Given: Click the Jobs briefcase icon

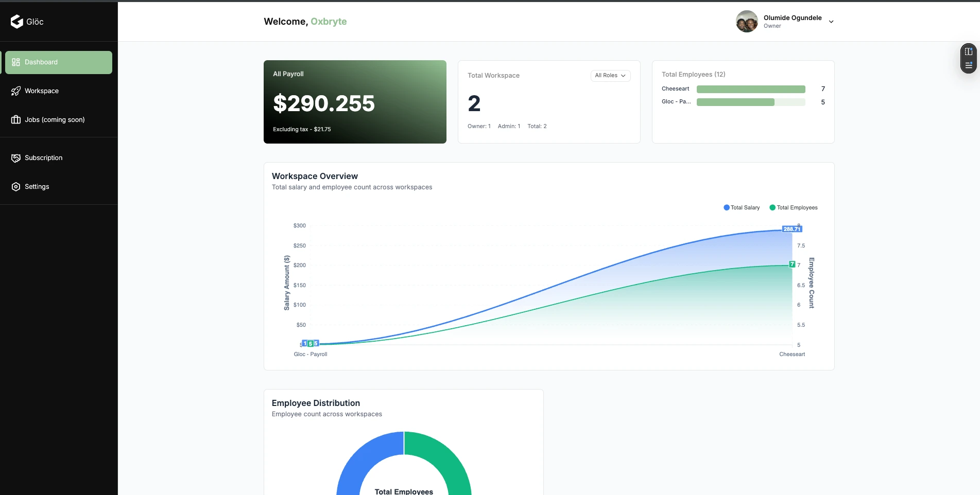Looking at the screenshot, I should [16, 120].
